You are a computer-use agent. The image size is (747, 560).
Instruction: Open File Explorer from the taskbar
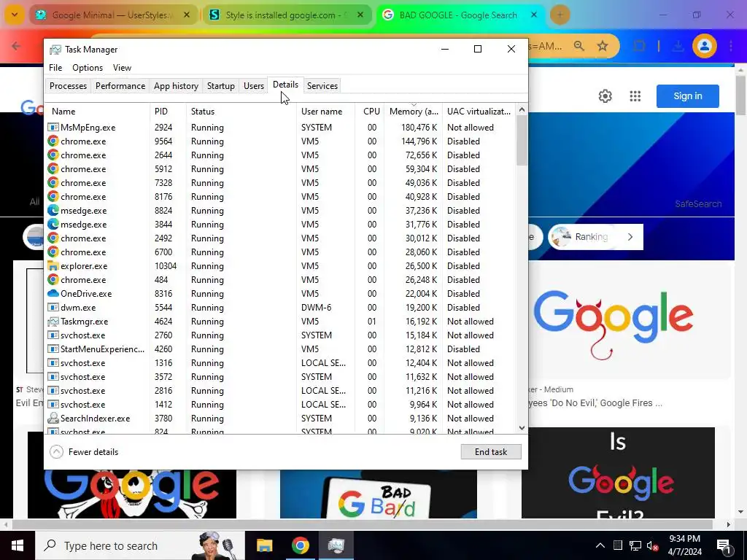264,545
